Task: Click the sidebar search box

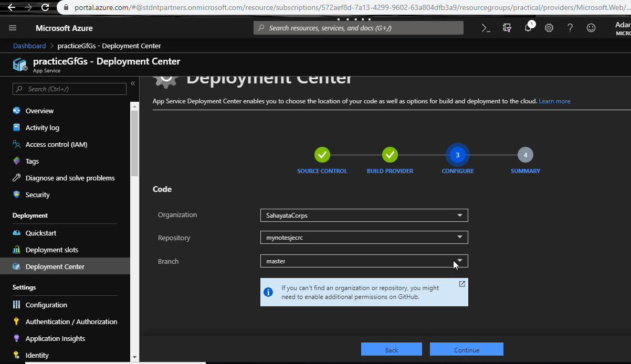Action: pos(69,89)
